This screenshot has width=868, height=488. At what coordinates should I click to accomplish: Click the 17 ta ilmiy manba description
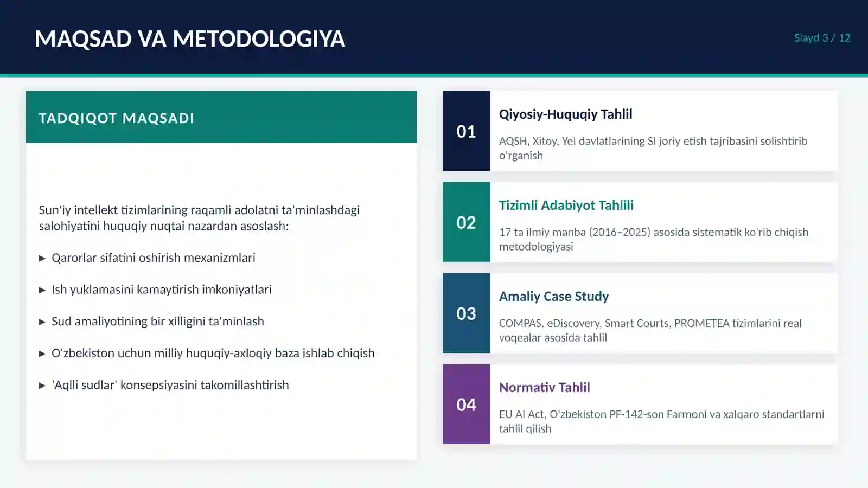click(x=654, y=239)
